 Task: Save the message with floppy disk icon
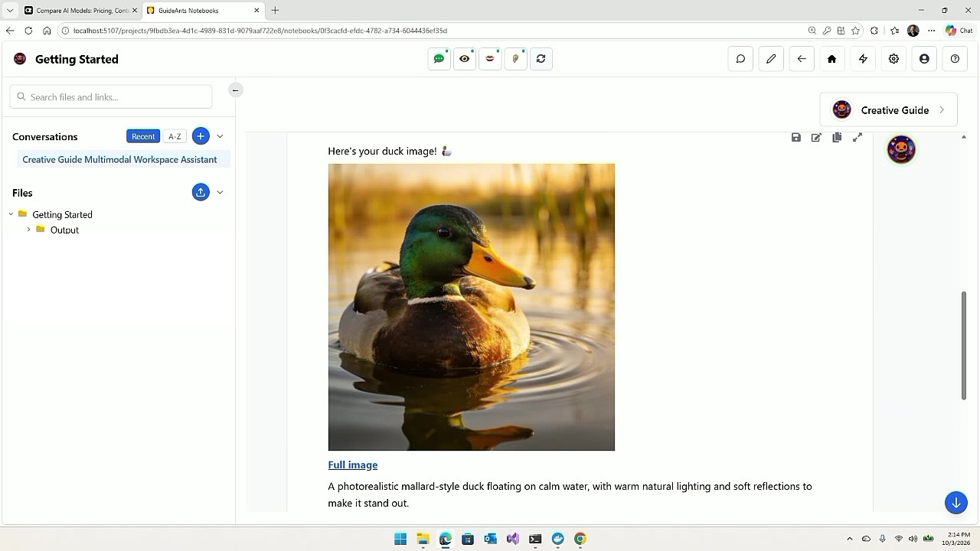(x=796, y=138)
